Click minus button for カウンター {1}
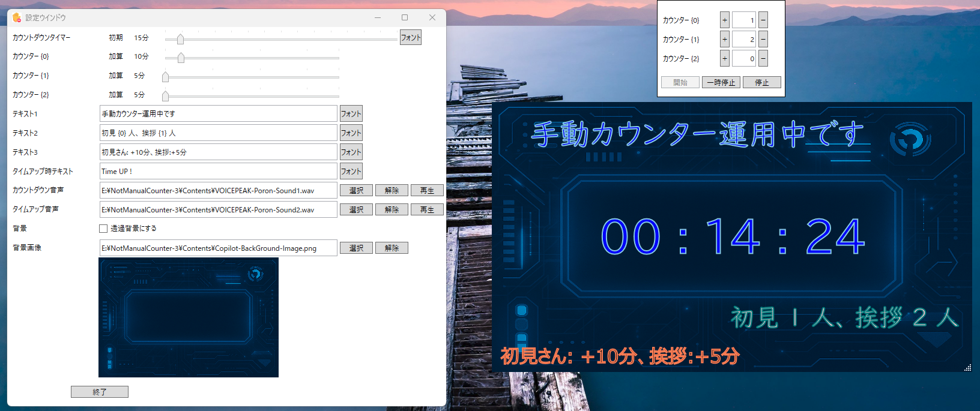The height and width of the screenshot is (411, 980). click(763, 40)
